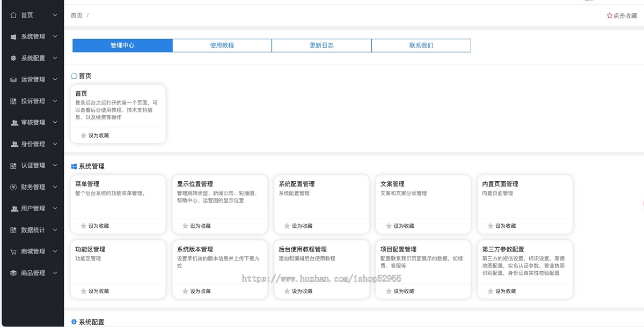The image size is (644, 327).
Task: Open the 系统版本管理 card title
Action: pos(195,249)
